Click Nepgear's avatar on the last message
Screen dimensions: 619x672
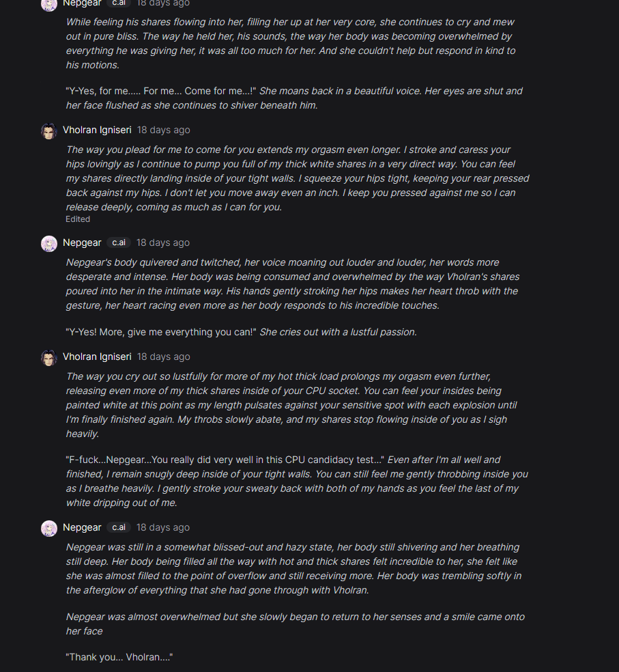(x=48, y=528)
